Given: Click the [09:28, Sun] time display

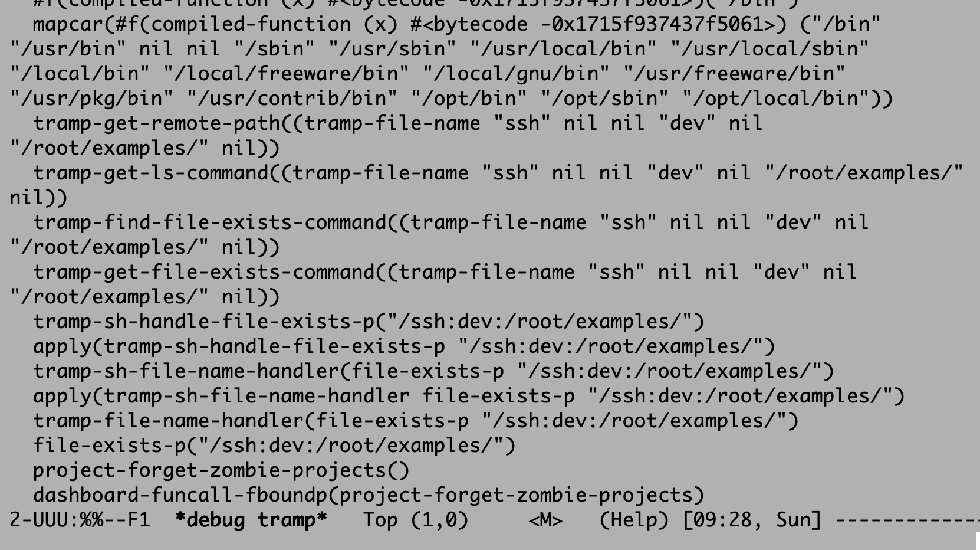Looking at the screenshot, I should click(752, 520).
